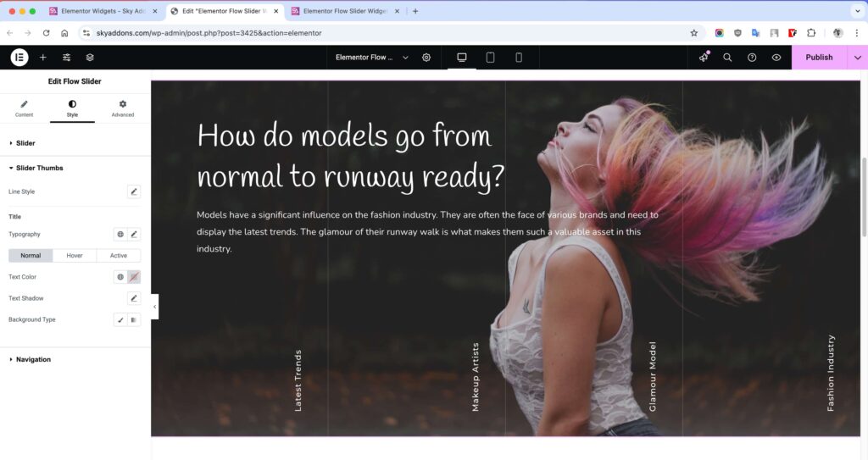Add new element with plus icon
This screenshot has height=460, width=868.
[x=42, y=57]
